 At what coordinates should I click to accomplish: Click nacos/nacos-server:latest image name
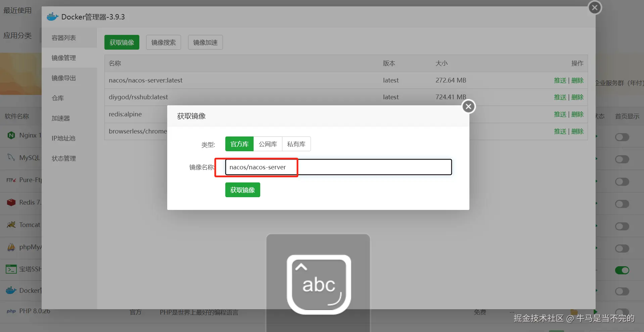(x=145, y=80)
